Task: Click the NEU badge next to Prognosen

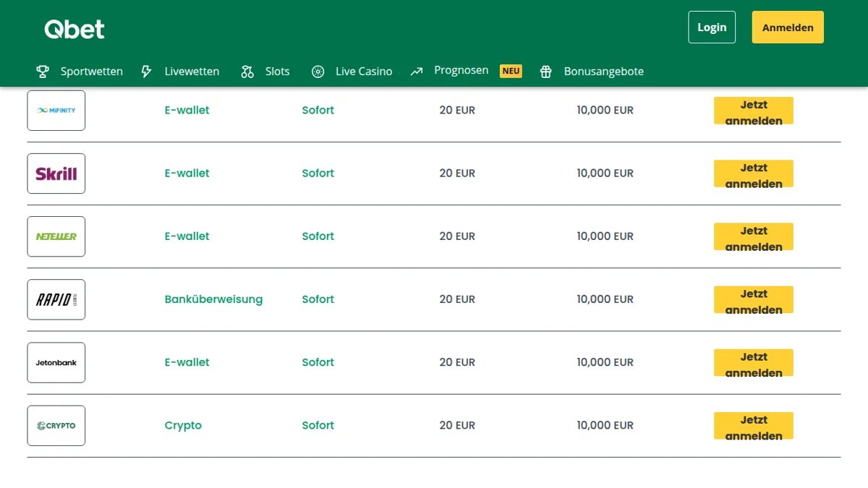Action: [x=511, y=71]
